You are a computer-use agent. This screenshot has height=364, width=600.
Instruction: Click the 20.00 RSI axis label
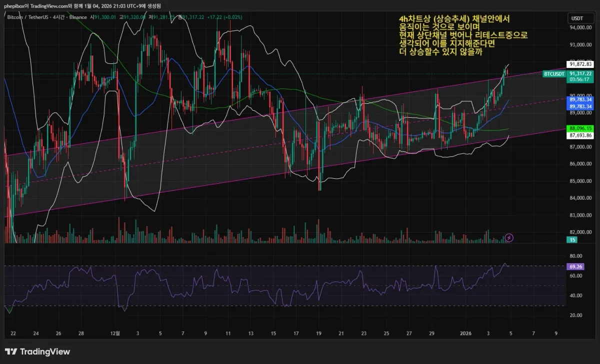pos(575,315)
